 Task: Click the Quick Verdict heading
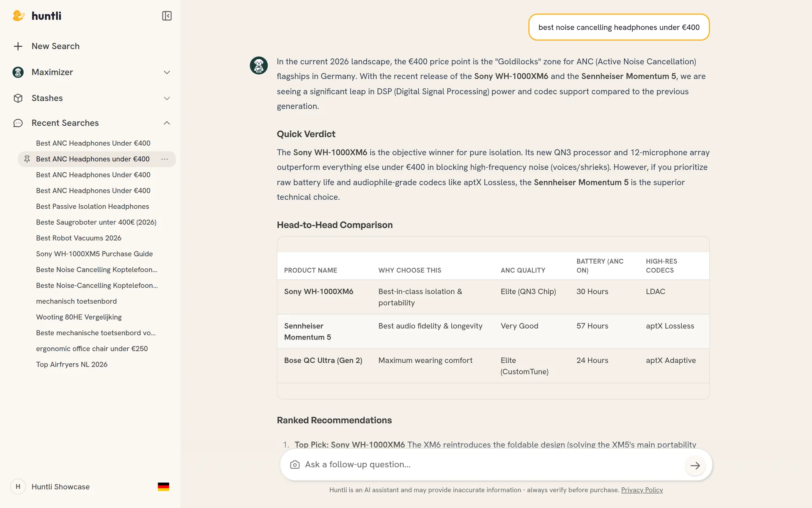coord(306,134)
